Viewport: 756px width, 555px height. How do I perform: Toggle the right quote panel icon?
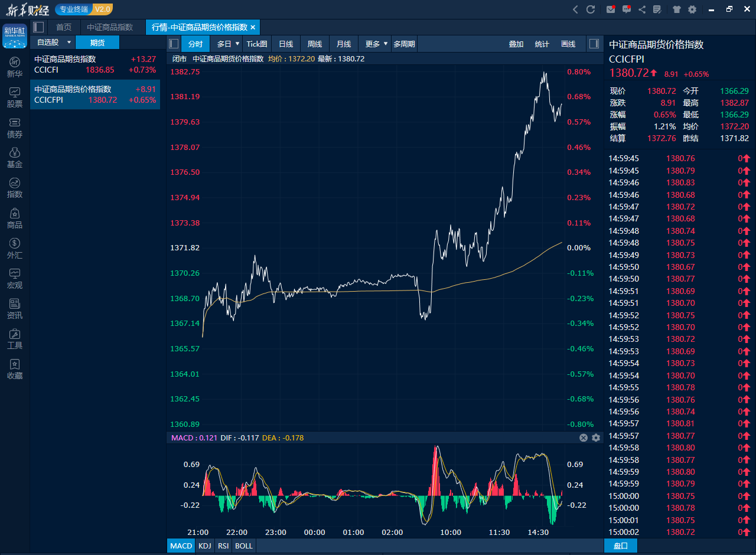tap(594, 44)
